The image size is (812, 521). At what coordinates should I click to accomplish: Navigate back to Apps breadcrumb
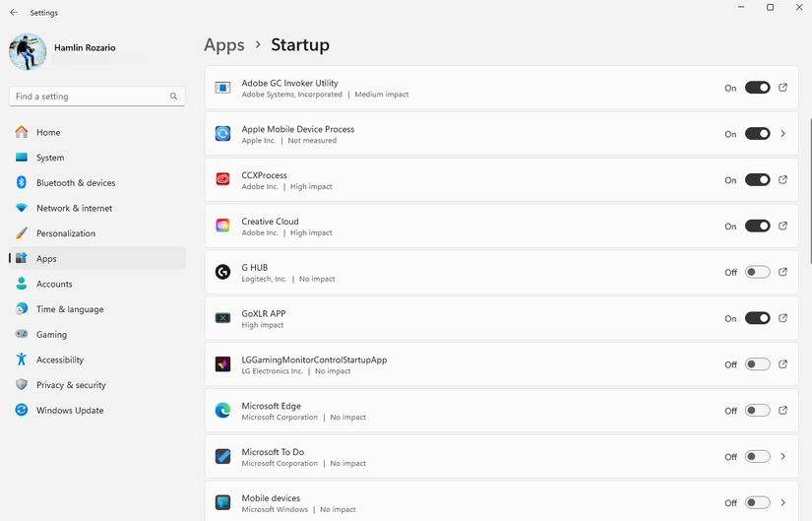click(x=223, y=45)
